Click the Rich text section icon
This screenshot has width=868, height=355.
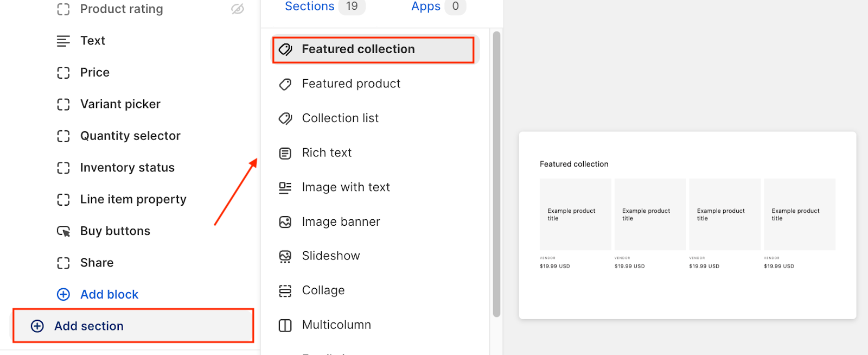[x=285, y=153]
